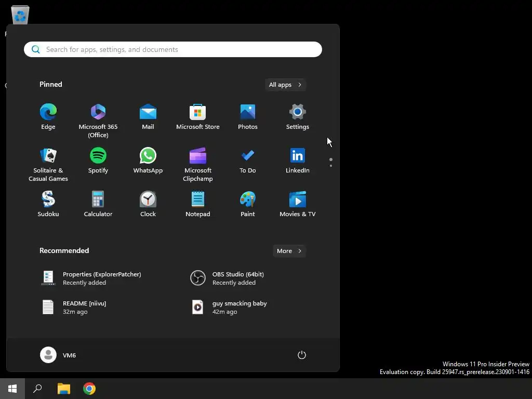Launch the Photos app
The image size is (532, 399).
(x=248, y=117)
